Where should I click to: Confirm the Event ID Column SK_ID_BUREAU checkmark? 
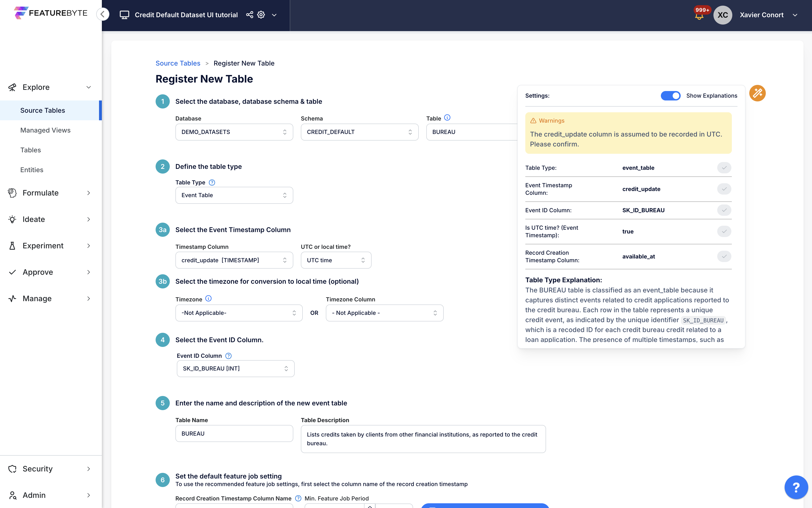click(724, 210)
